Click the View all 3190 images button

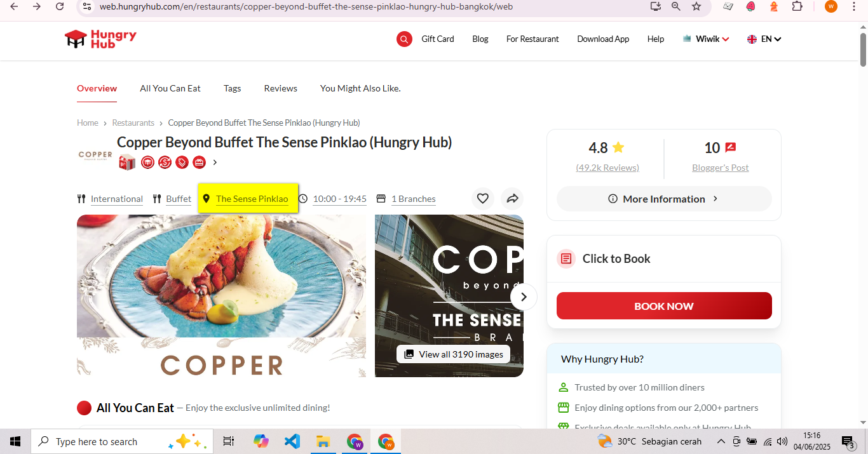click(453, 354)
